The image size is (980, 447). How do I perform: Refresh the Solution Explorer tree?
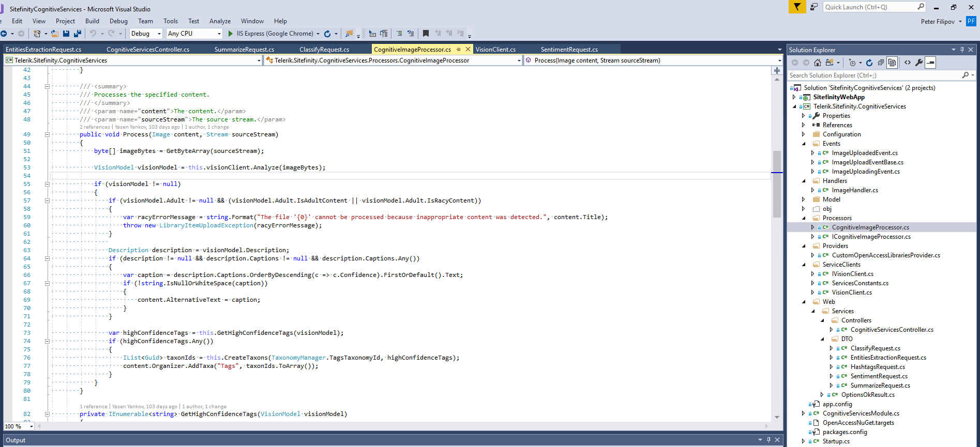click(869, 63)
